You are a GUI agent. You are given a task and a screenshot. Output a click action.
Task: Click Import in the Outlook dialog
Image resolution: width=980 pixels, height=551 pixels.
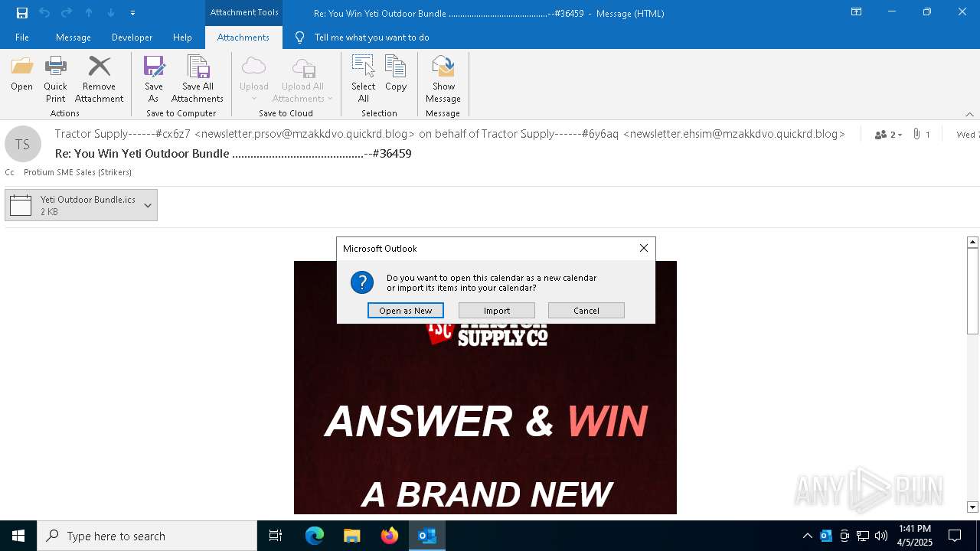click(x=497, y=311)
